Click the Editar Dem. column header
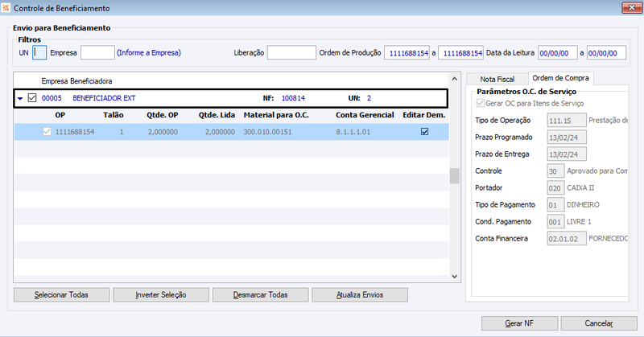 [x=424, y=115]
